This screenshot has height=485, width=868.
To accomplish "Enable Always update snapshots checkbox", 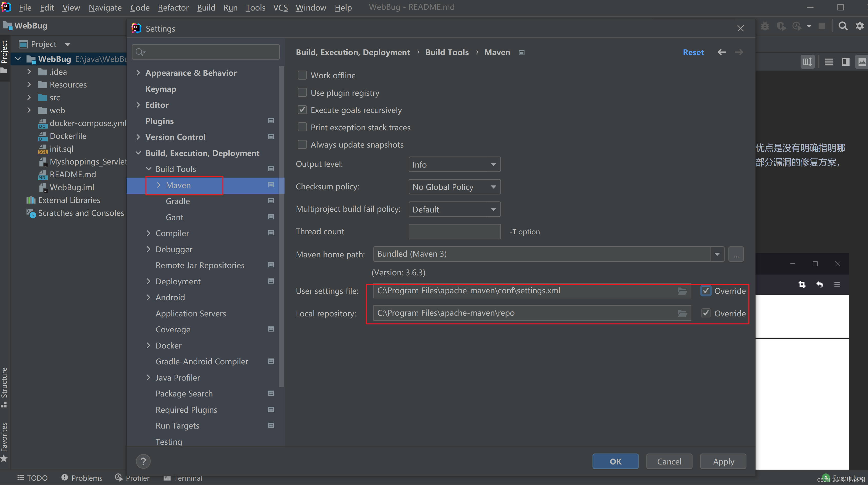I will pos(302,144).
